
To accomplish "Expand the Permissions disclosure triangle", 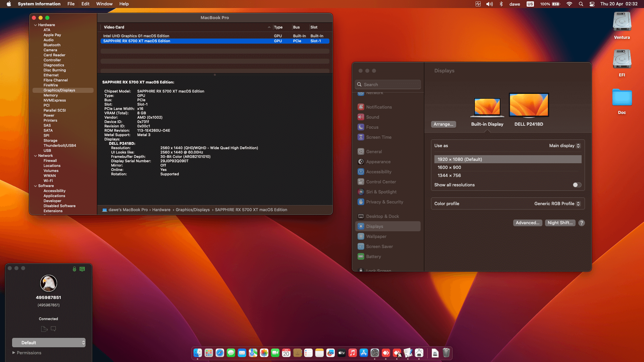I will 14,353.
